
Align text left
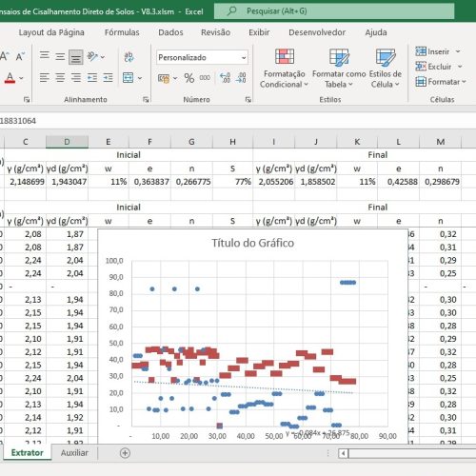click(45, 78)
